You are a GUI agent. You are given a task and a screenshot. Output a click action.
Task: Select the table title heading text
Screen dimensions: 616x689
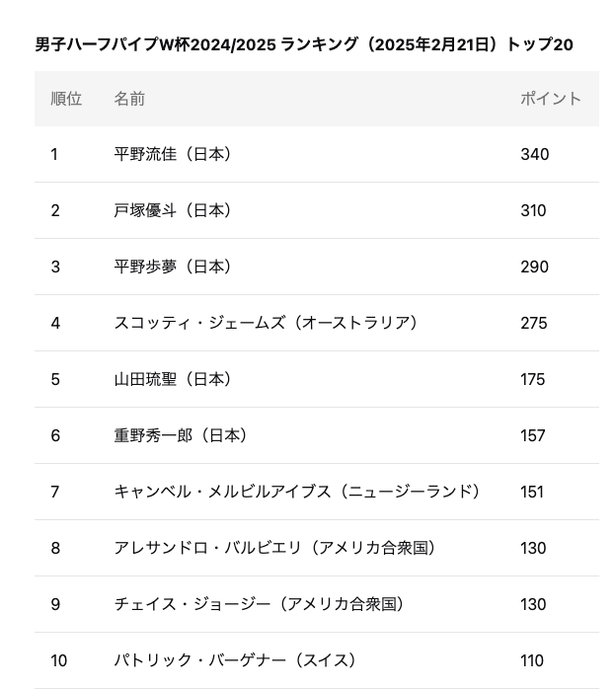(x=304, y=44)
